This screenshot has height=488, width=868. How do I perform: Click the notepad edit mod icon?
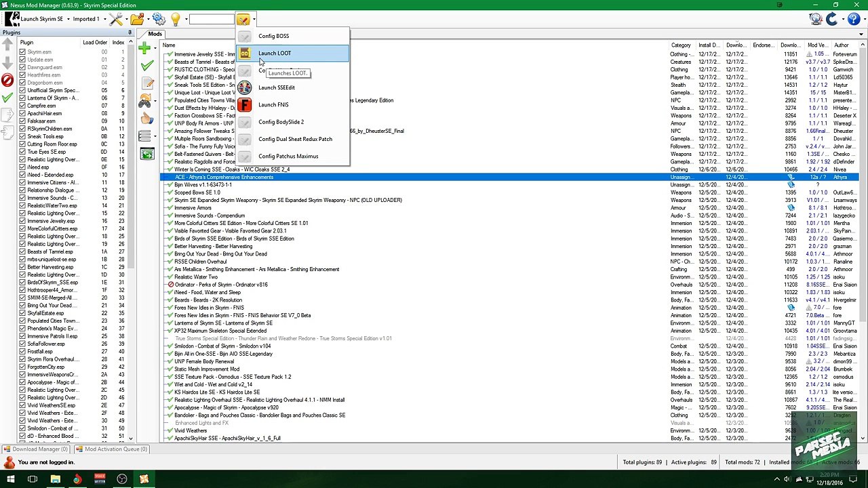pos(147,83)
